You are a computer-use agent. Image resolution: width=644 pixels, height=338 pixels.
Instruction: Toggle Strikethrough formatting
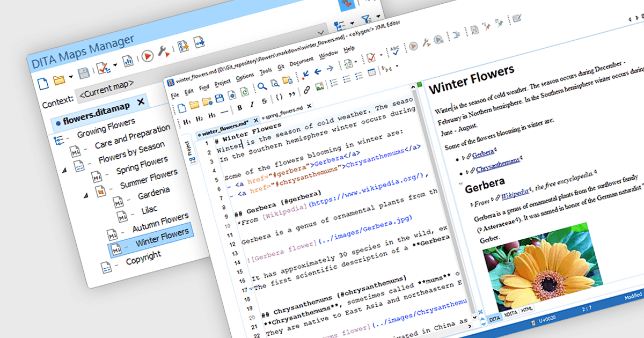click(264, 101)
